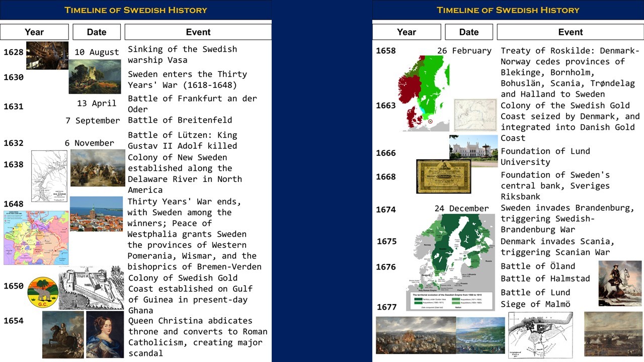Select the left Date column header
This screenshot has width=644, height=362.
point(97,32)
